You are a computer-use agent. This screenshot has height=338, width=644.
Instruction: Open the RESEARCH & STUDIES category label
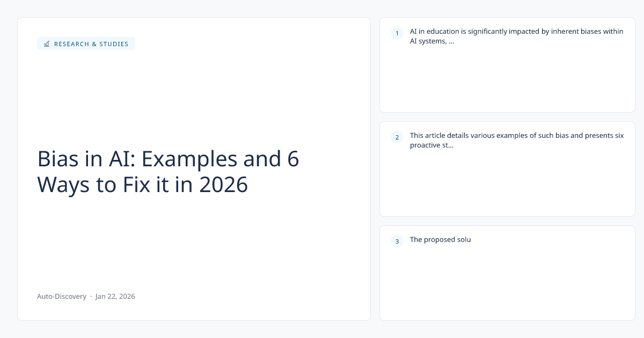91,44
